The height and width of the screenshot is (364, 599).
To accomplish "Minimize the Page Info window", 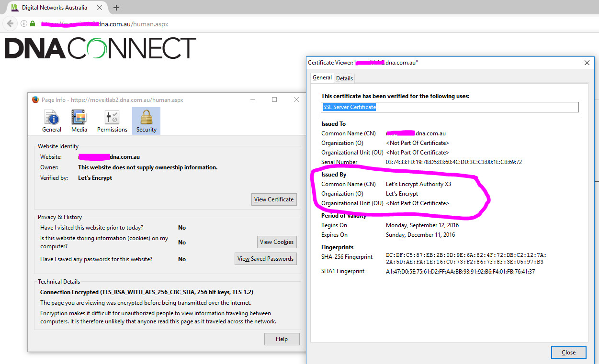I will 252,99.
